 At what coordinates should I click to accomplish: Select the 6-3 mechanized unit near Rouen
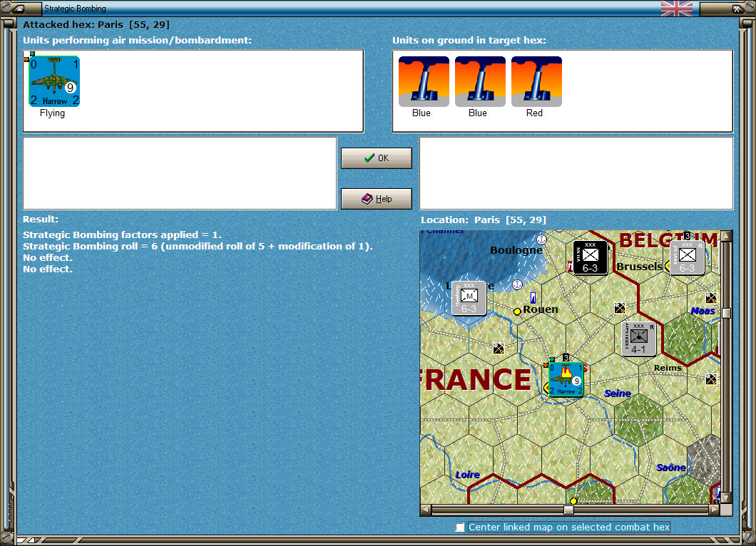coord(469,298)
